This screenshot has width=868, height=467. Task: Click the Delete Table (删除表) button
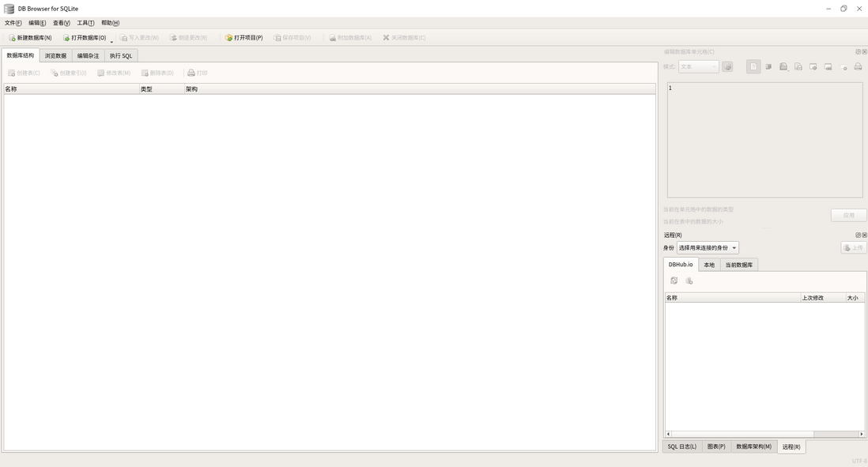pos(158,73)
